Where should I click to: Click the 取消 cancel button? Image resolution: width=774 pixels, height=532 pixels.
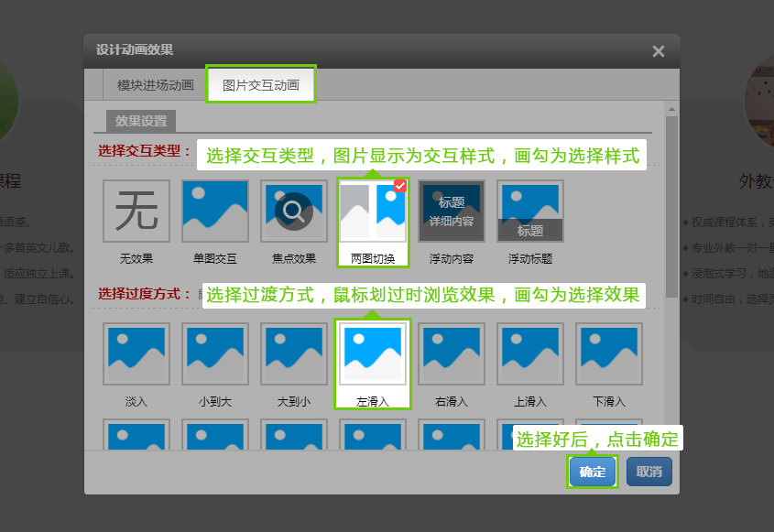pyautogui.click(x=649, y=472)
